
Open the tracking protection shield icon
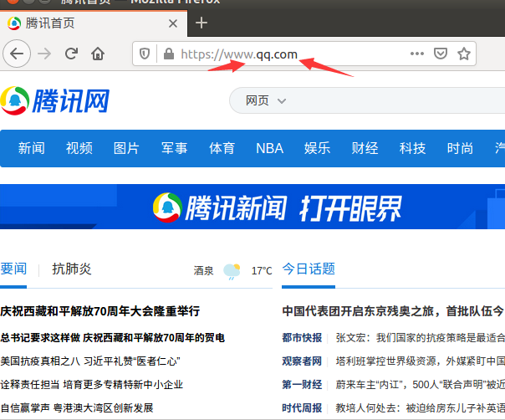point(145,54)
